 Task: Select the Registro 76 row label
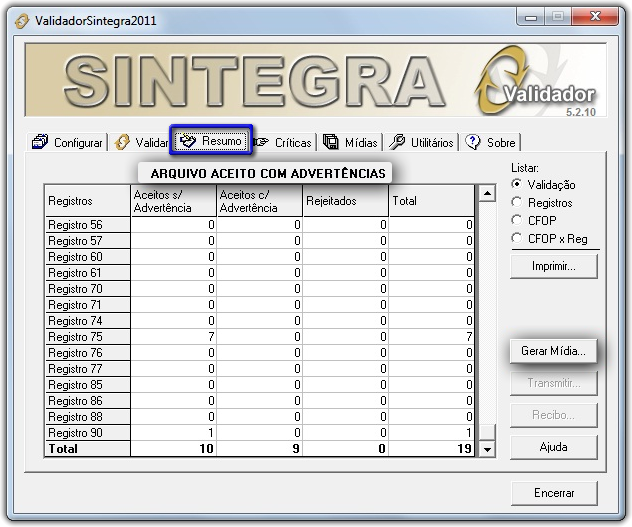coord(87,353)
